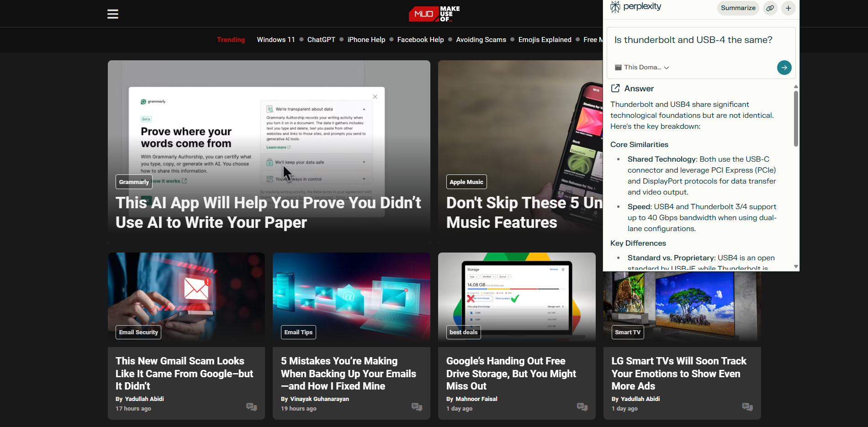The image size is (868, 427).
Task: Open author Mahnoor Faisal's page
Action: (476, 399)
